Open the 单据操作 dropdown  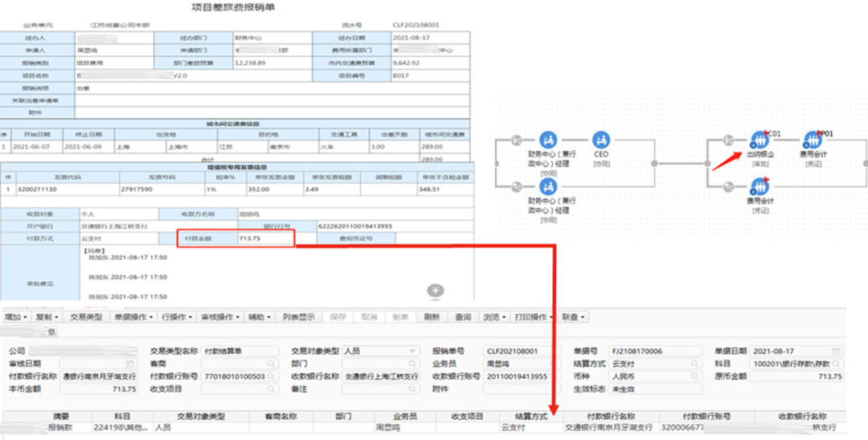tap(132, 317)
